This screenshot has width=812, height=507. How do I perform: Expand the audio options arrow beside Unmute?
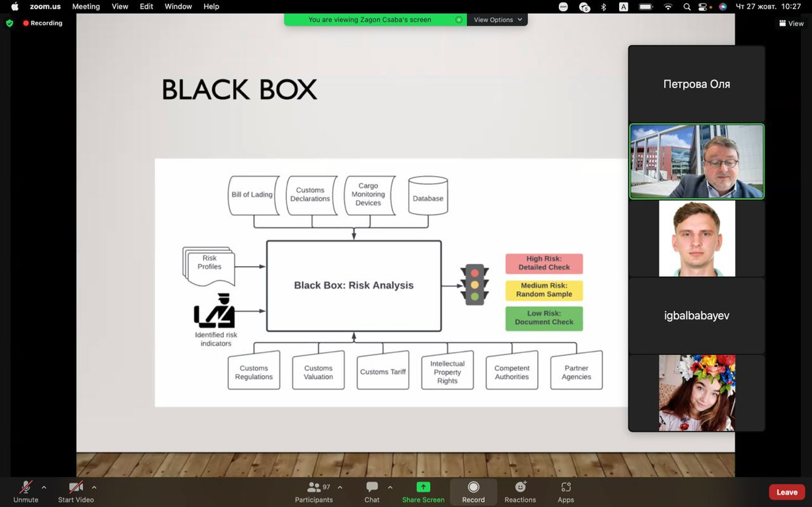click(x=44, y=487)
